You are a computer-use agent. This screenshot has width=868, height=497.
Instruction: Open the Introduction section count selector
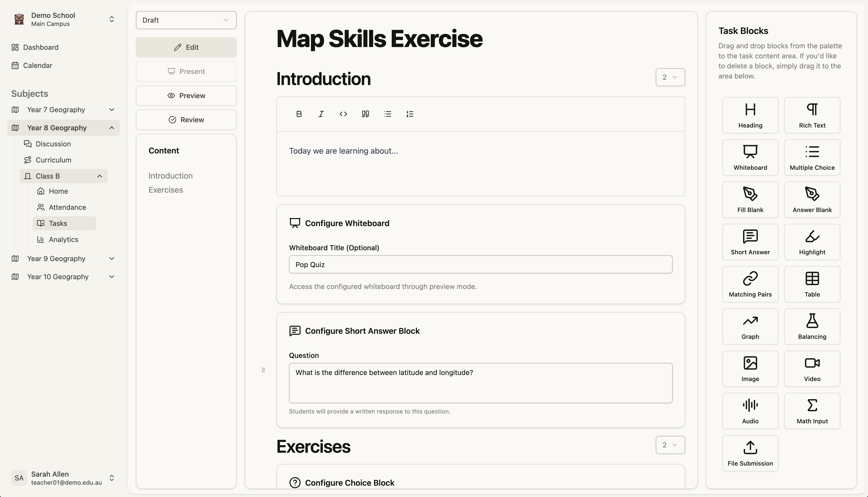670,77
